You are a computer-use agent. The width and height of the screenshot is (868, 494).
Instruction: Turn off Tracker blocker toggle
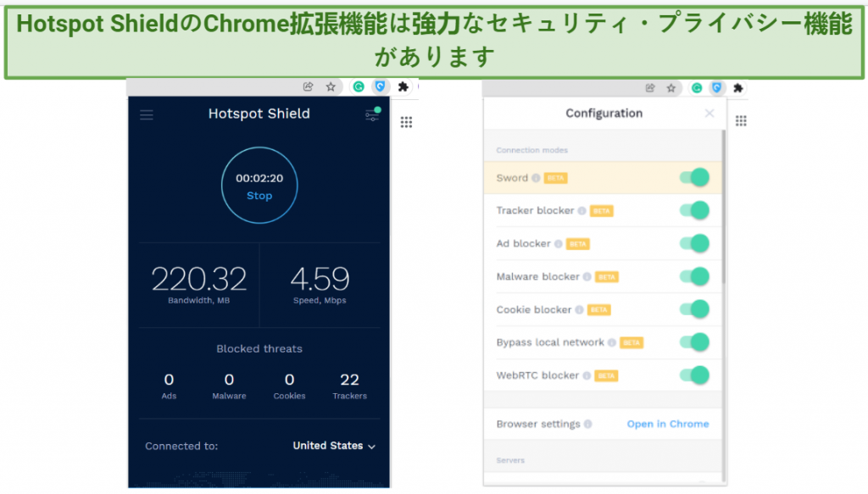(x=695, y=210)
